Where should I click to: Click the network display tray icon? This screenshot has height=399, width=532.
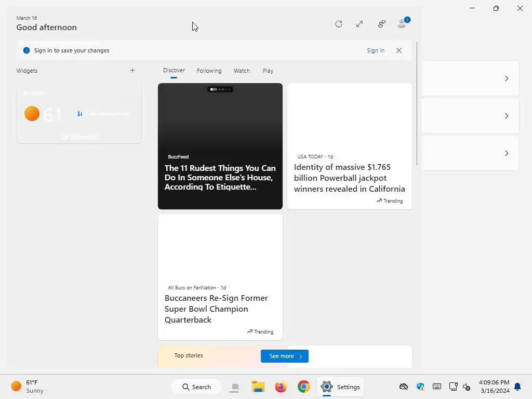tap(453, 387)
